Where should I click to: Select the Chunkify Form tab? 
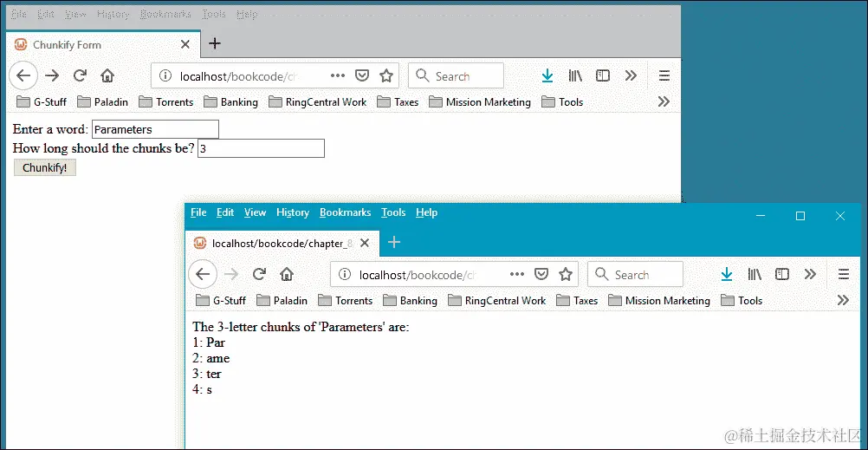tap(103, 44)
